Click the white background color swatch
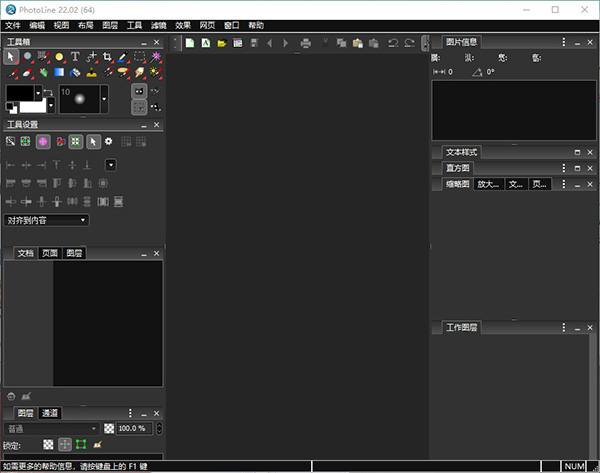600x473 pixels. point(33,106)
